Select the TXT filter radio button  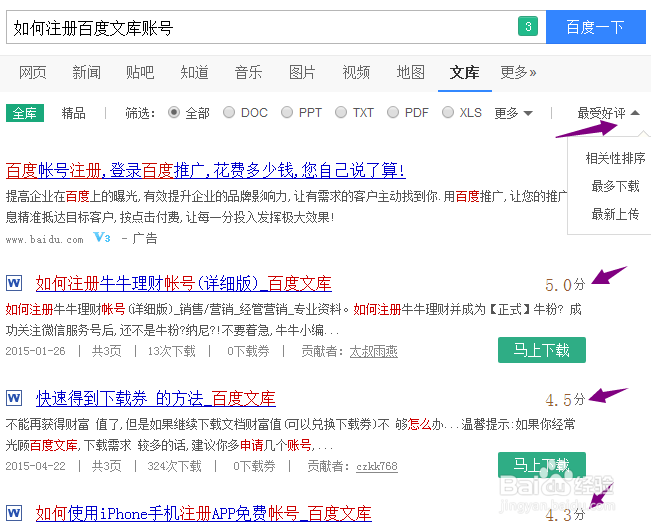tap(341, 112)
